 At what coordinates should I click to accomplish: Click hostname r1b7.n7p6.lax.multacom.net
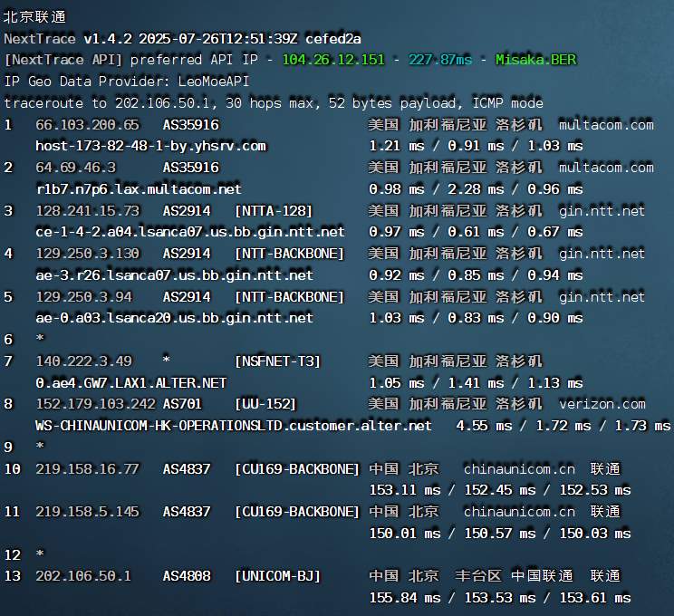139,189
